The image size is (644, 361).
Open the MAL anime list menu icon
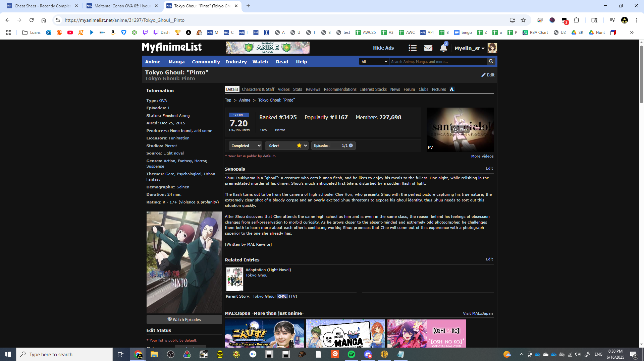coord(413,48)
